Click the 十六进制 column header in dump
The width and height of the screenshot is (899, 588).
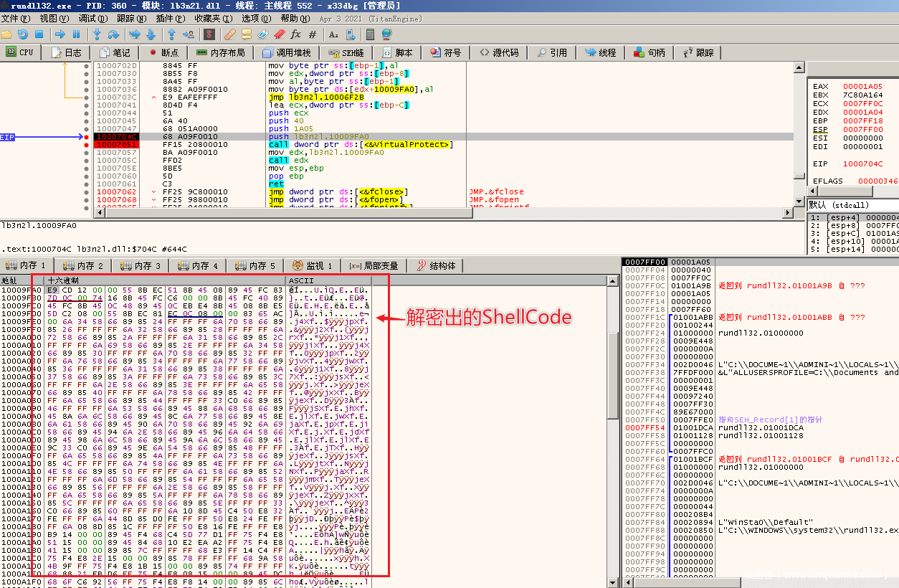[x=165, y=280]
